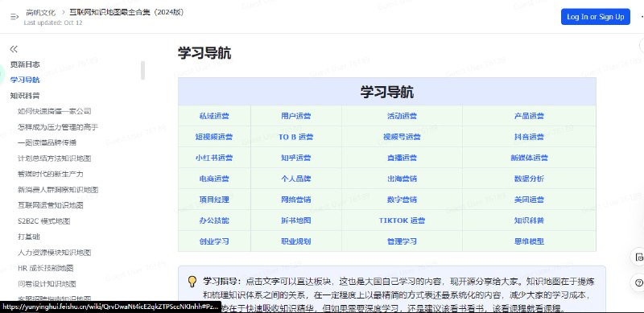Click the 私域运营 link in the table
The width and height of the screenshot is (644, 313).
(x=214, y=116)
